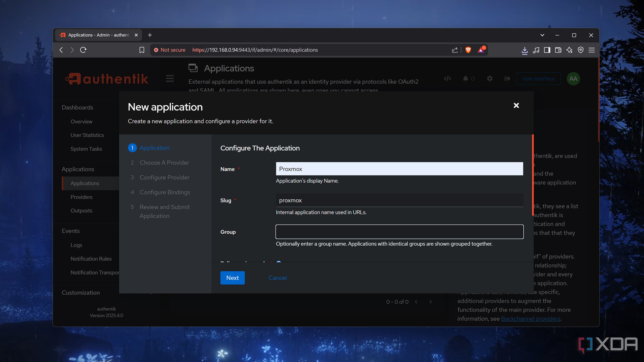Open the Brave hamburger menu
Image resolution: width=644 pixels, height=362 pixels.
[592, 50]
